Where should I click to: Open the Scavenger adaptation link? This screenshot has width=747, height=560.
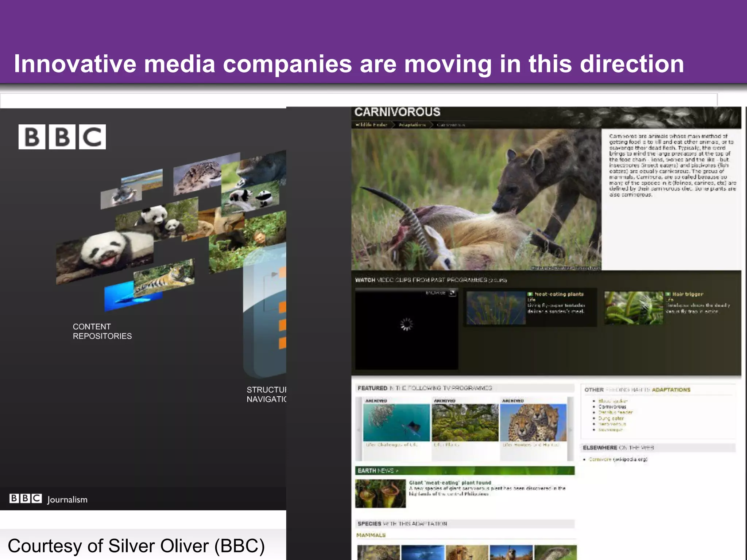pyautogui.click(x=610, y=430)
